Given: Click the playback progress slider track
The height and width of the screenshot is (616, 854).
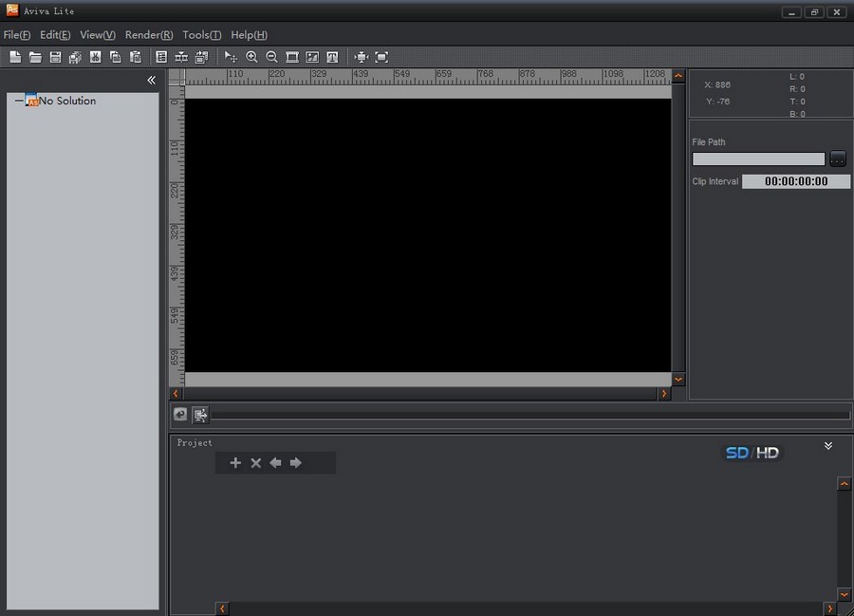Looking at the screenshot, I should click(x=530, y=415).
